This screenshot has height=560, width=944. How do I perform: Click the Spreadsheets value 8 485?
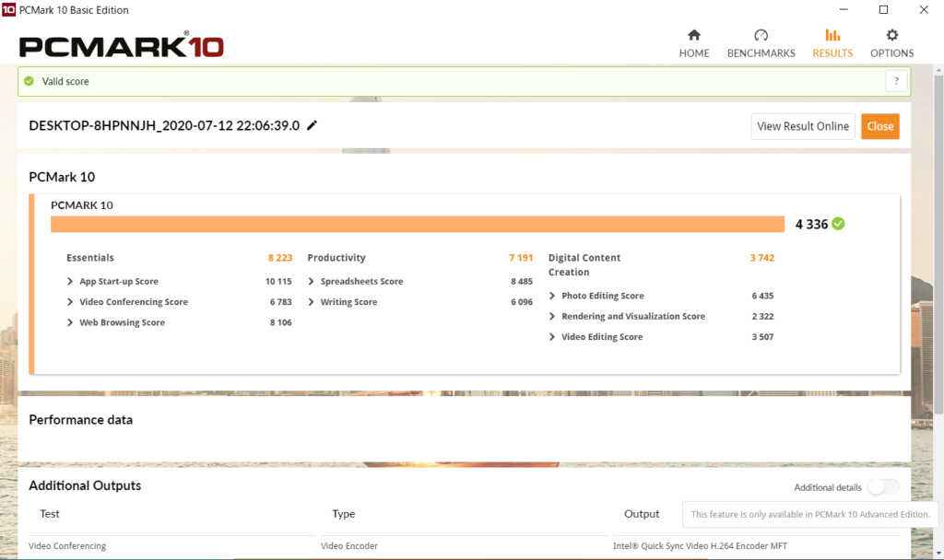coord(522,282)
